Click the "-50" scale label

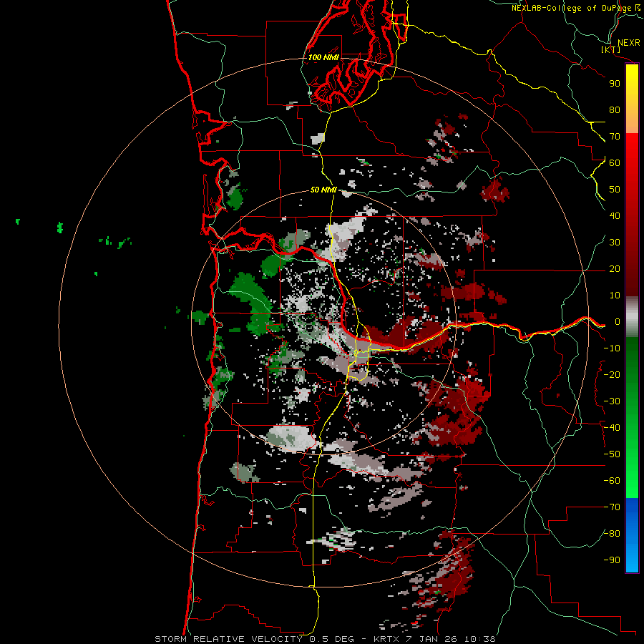(x=612, y=454)
